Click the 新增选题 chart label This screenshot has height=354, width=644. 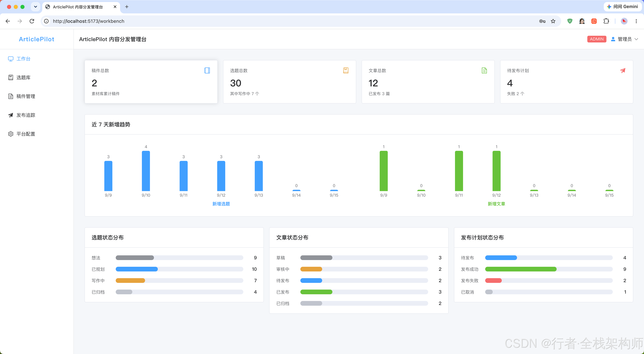(221, 204)
